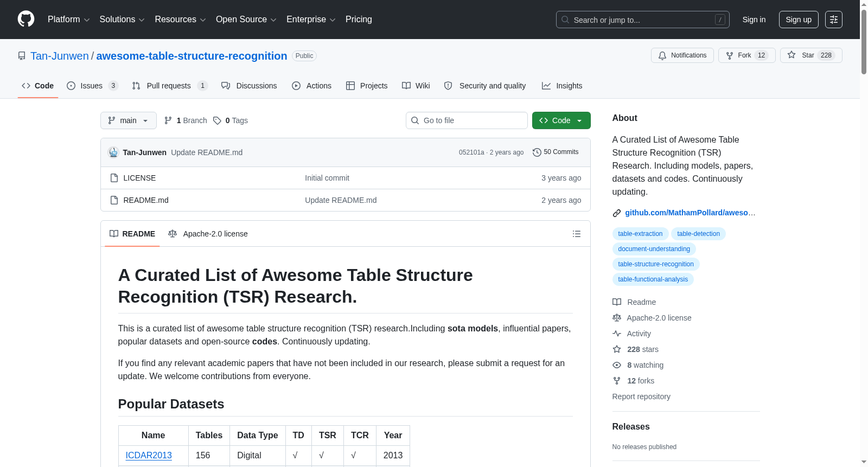The image size is (868, 467).
Task: Click the table-functional-analysis topic tag
Action: coord(653,279)
